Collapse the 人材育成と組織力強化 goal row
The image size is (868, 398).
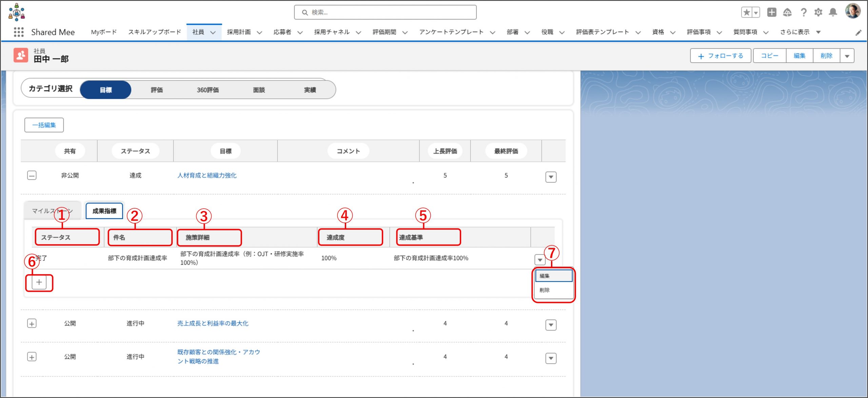tap(32, 175)
